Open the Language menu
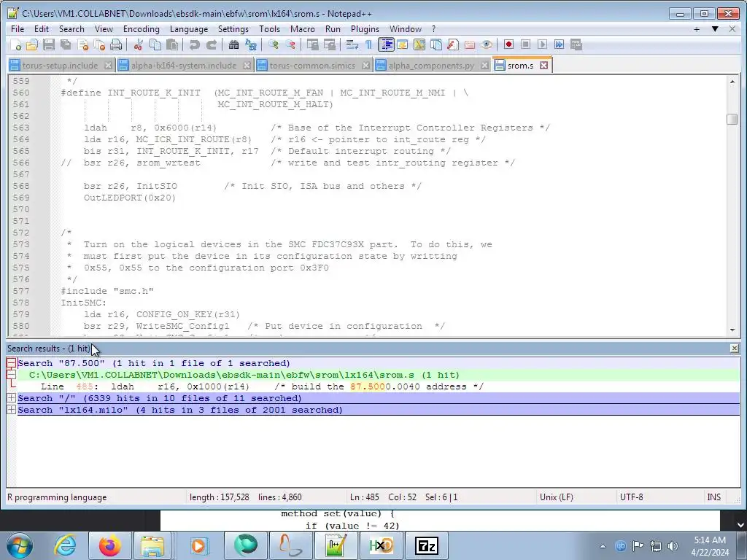Viewport: 747px width, 560px height. coord(189,29)
